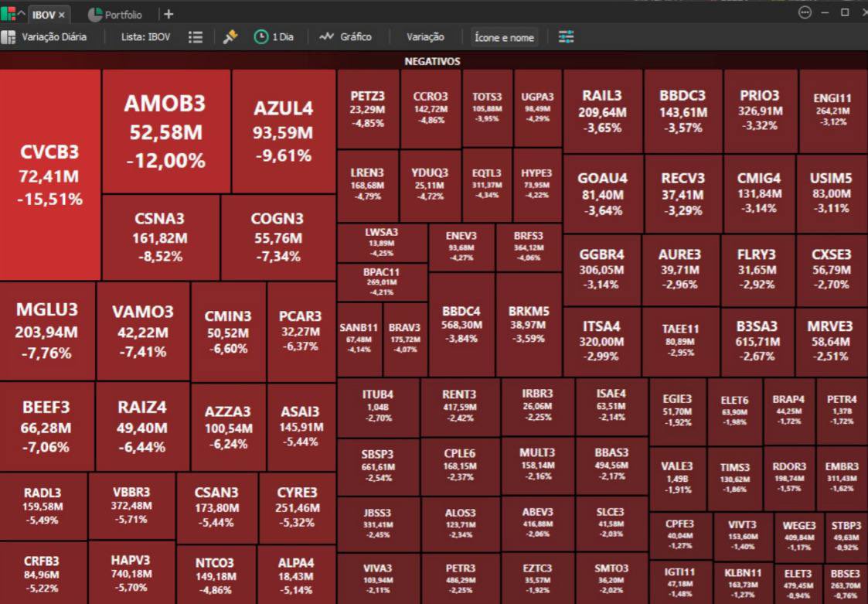The image size is (868, 604).
Task: Expand the chevron beside the app logo
Action: [21, 13]
